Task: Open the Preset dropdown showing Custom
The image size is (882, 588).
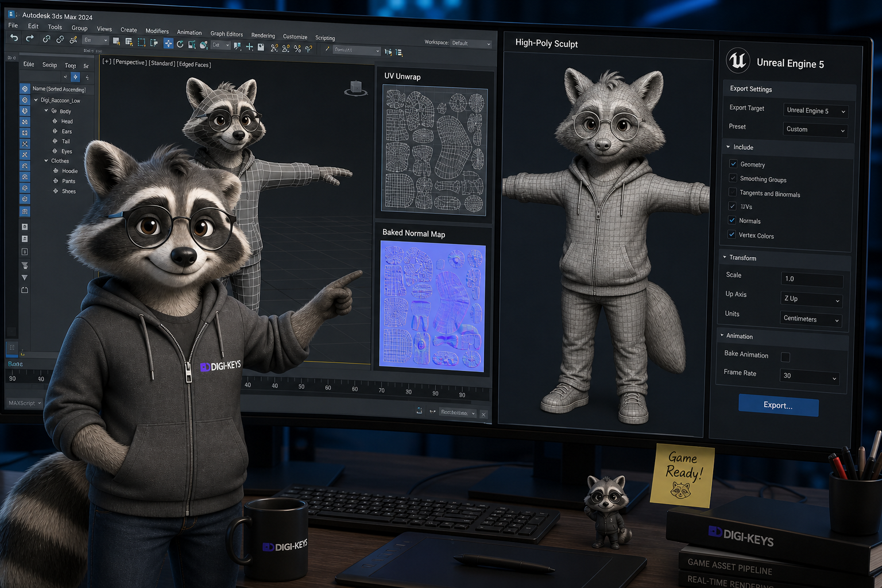Action: coord(815,129)
